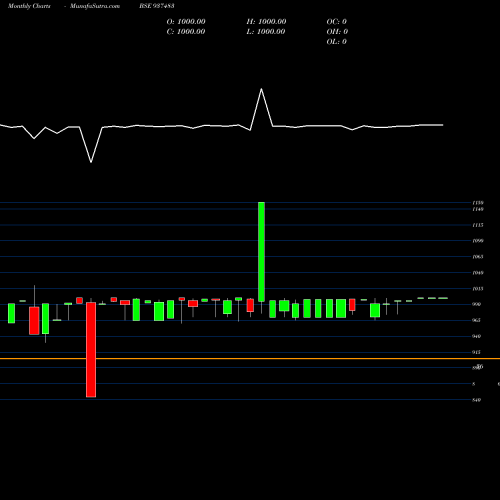Click the MunafaSutra.com label
The width and height of the screenshot is (500, 500).
[95, 6]
